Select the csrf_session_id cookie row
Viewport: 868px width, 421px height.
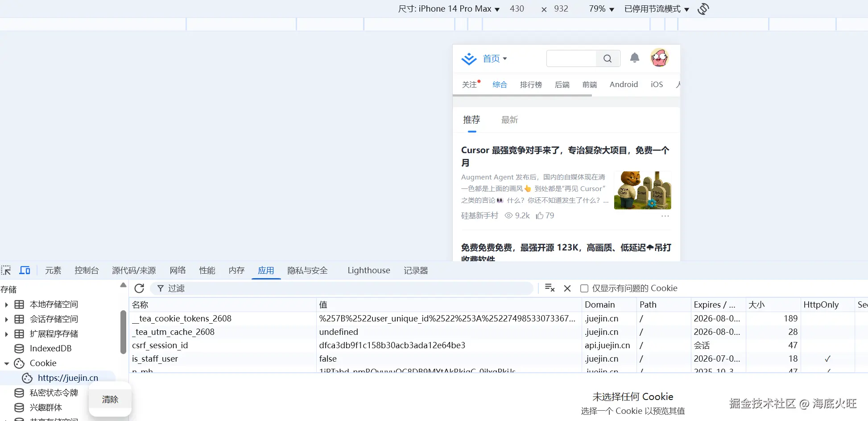pyautogui.click(x=498, y=346)
